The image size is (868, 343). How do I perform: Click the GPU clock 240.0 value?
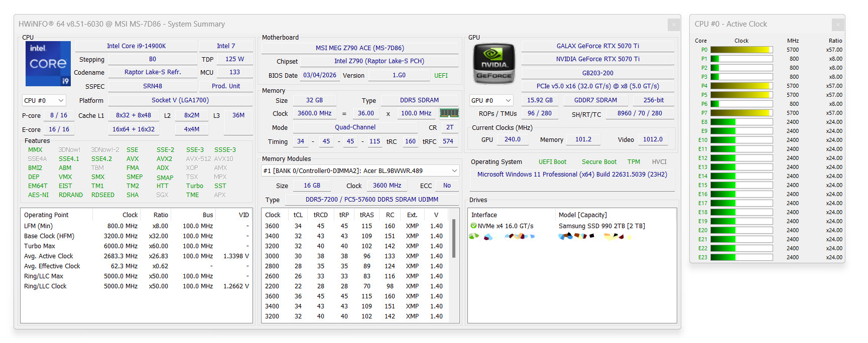[512, 139]
